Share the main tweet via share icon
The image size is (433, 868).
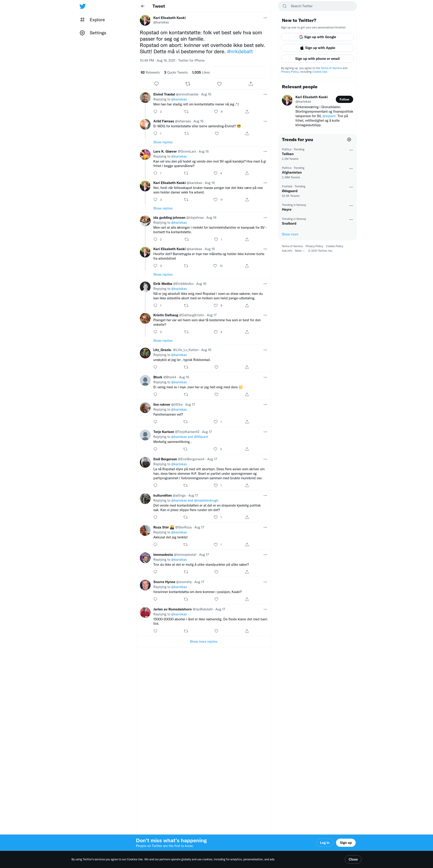251,84
